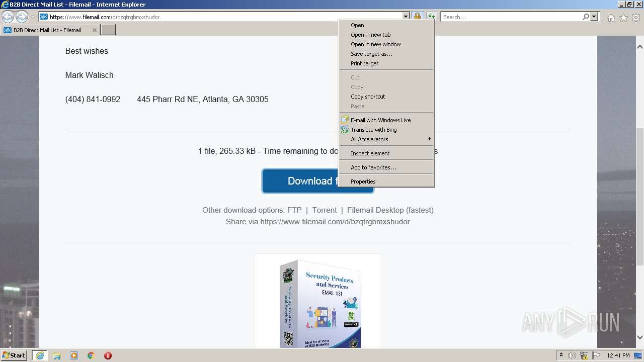Viewport: 644px width, 362px height.
Task: Close the B2B Direct Mail List tab
Action: 94,30
